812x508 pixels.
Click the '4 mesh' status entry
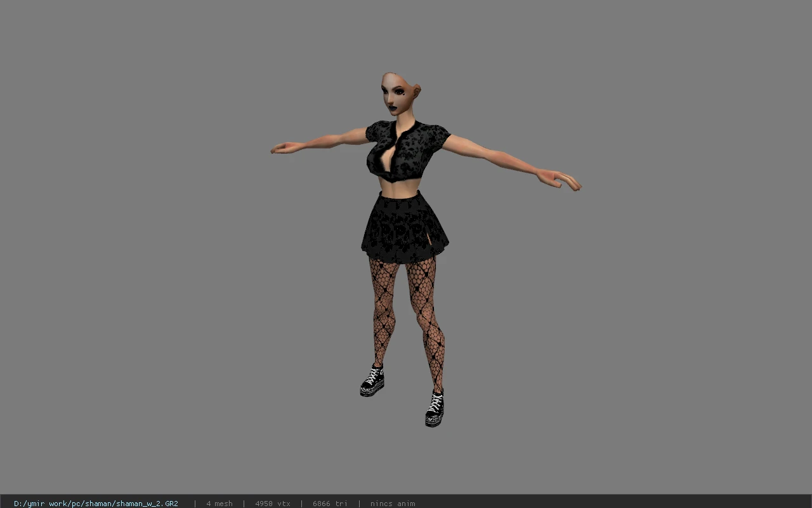coord(219,504)
